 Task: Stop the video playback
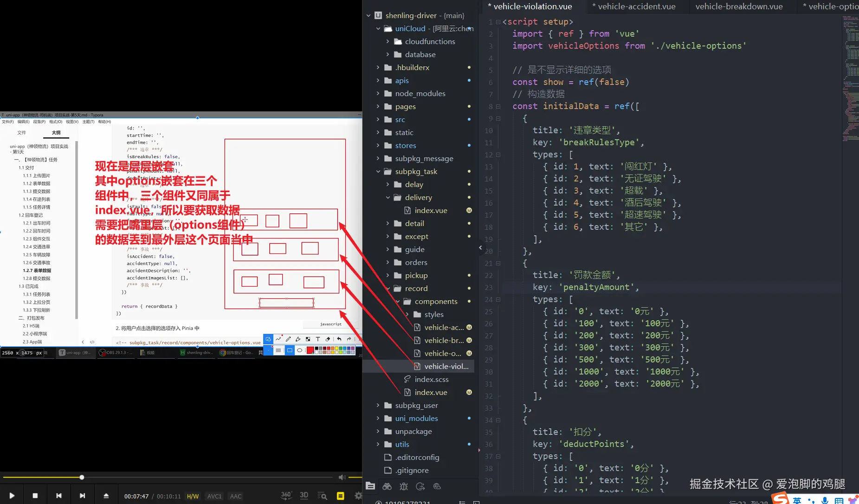[35, 496]
